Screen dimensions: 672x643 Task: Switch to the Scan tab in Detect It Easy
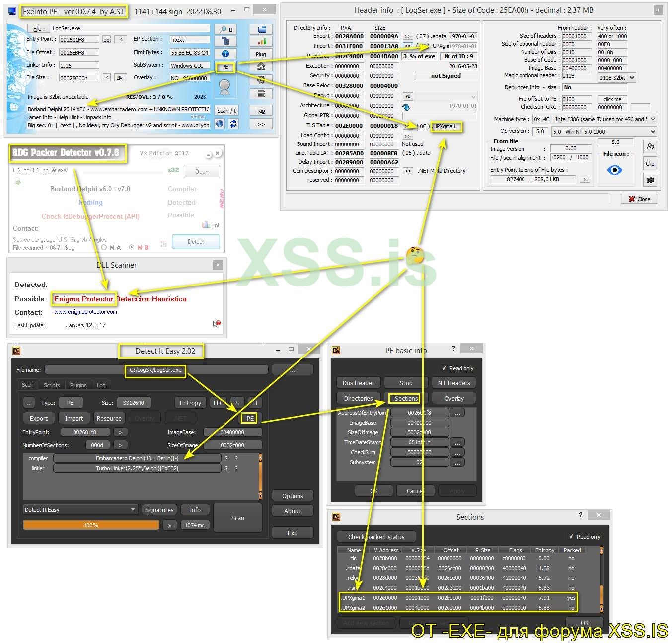28,385
